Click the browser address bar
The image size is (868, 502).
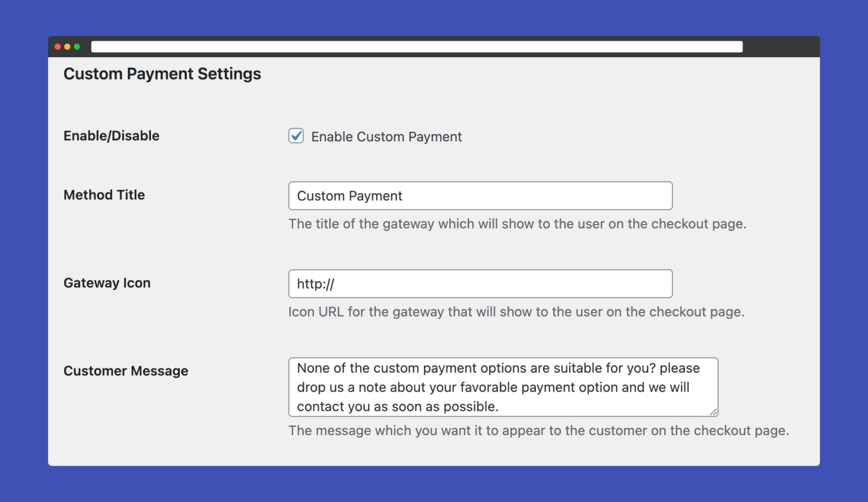(x=416, y=46)
